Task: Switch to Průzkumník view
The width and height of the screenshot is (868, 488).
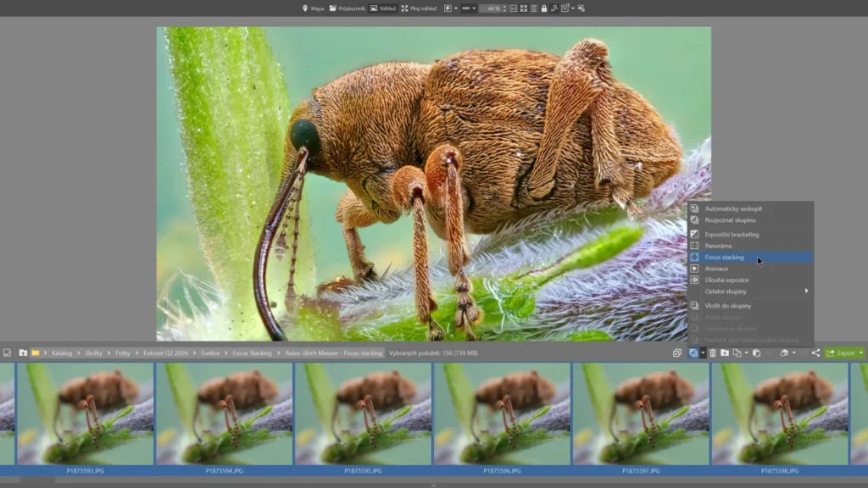Action: point(348,8)
